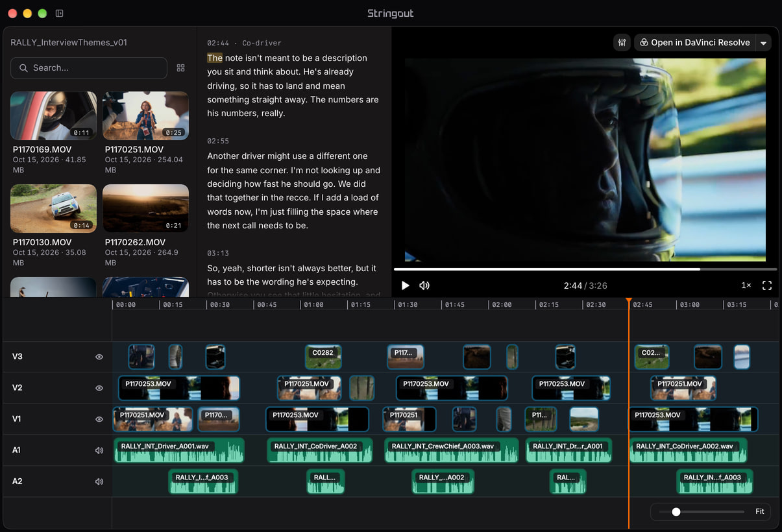Screen dimensions: 782x532
Task: Click the A2 track label
Action: pyautogui.click(x=18, y=481)
